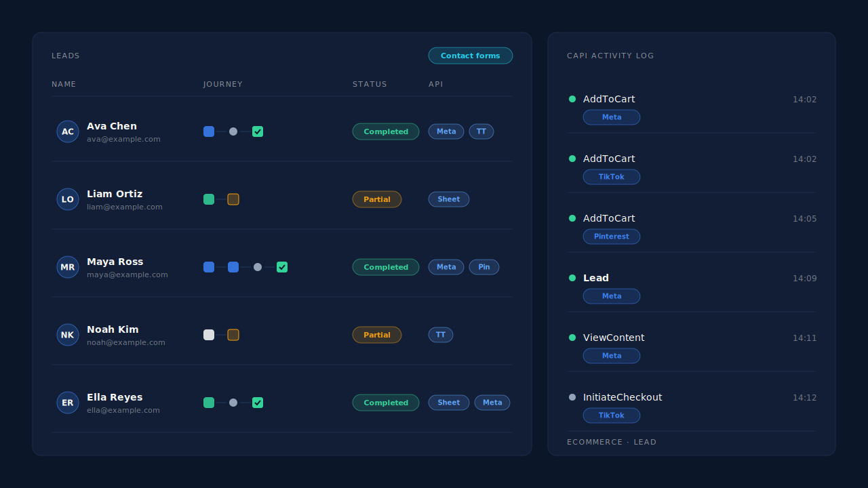Select the TT API chip in Ava Chen's row
This screenshot has height=488, width=868.
481,131
